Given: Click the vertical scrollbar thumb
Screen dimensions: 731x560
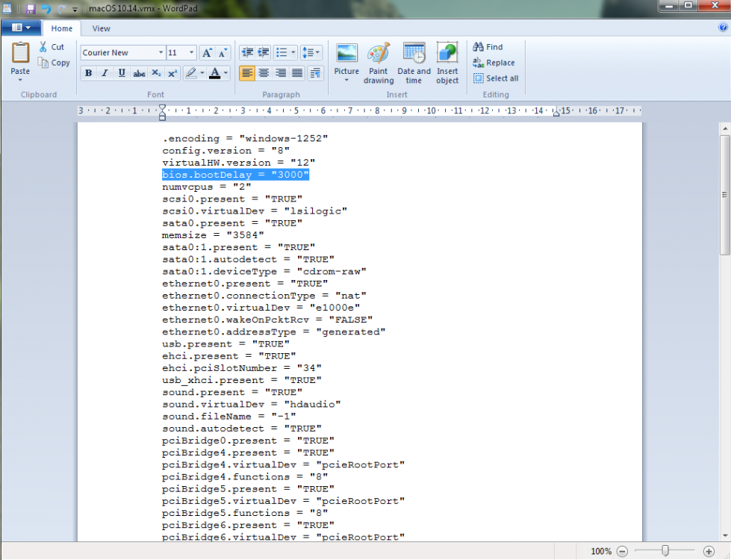Looking at the screenshot, I should coord(724,195).
